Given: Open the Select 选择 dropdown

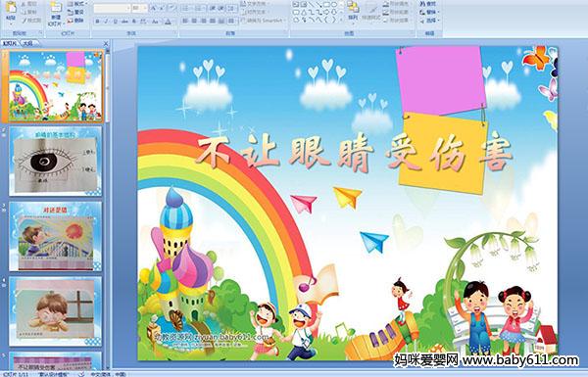Looking at the screenshot, I should coord(430,21).
